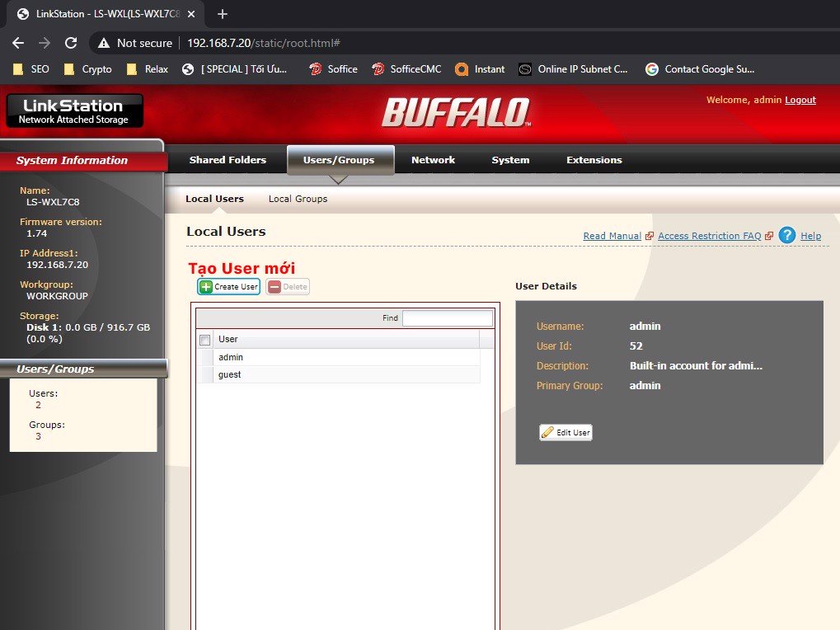Click the browser forward arrow
This screenshot has height=630, width=840.
(x=45, y=43)
